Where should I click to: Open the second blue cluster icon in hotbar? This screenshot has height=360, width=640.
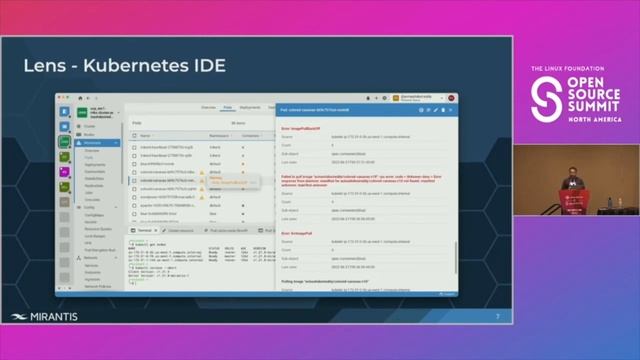click(x=64, y=127)
